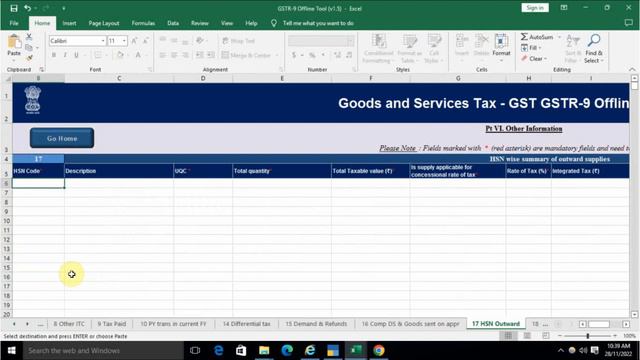Open the 14 Differential tax sheet tab

tap(246, 324)
